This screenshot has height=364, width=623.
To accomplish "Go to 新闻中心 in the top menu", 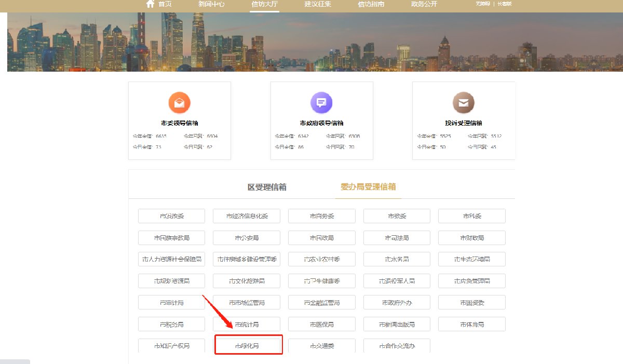I will click(x=211, y=4).
